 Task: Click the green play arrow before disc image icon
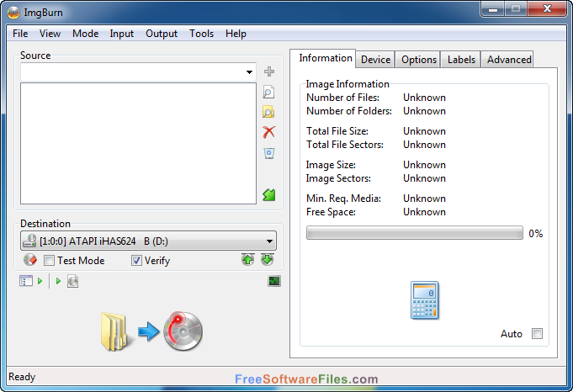(58, 281)
